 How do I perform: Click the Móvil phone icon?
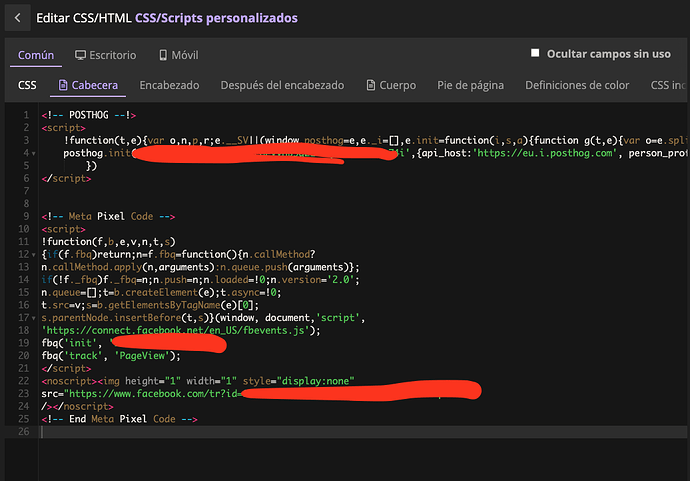pos(163,55)
